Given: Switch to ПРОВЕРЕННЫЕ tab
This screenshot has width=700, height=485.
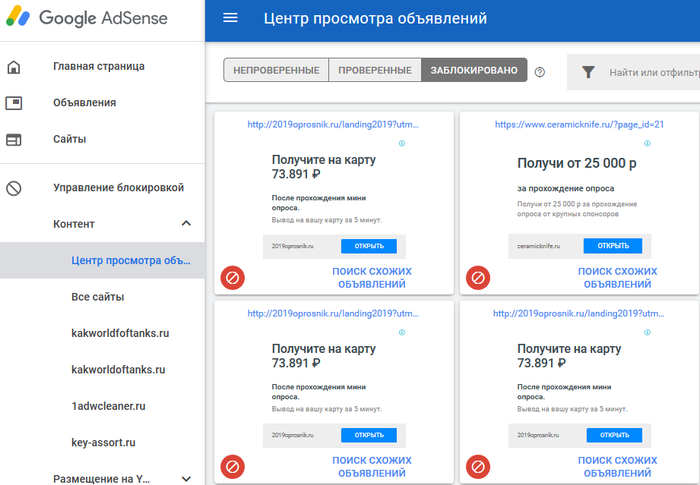Looking at the screenshot, I should (375, 70).
